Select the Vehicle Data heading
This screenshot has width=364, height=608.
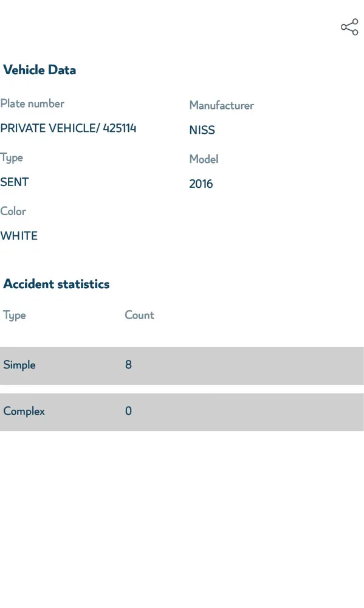click(39, 70)
